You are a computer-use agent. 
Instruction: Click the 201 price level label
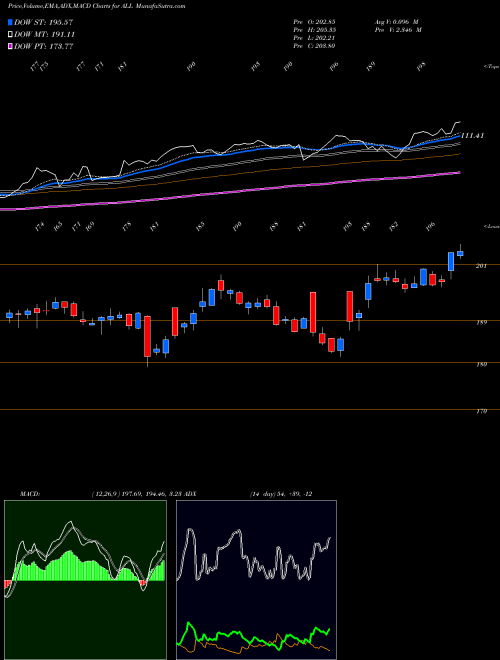coord(481,266)
